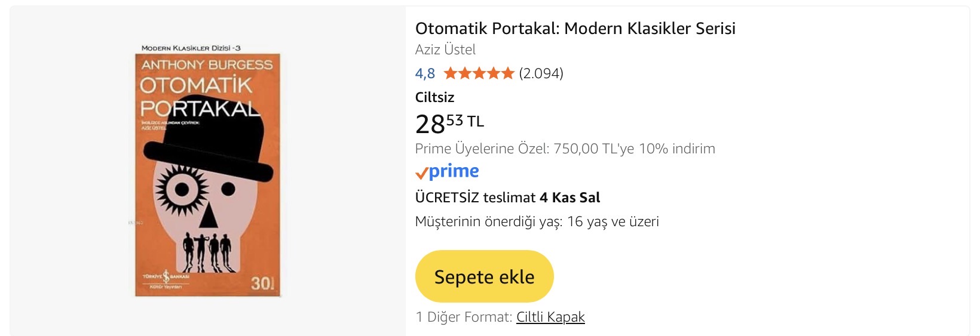980x336 pixels.
Task: Open the Otomatik Portakal: Modern Klasikler Serisi title
Action: pos(575,28)
